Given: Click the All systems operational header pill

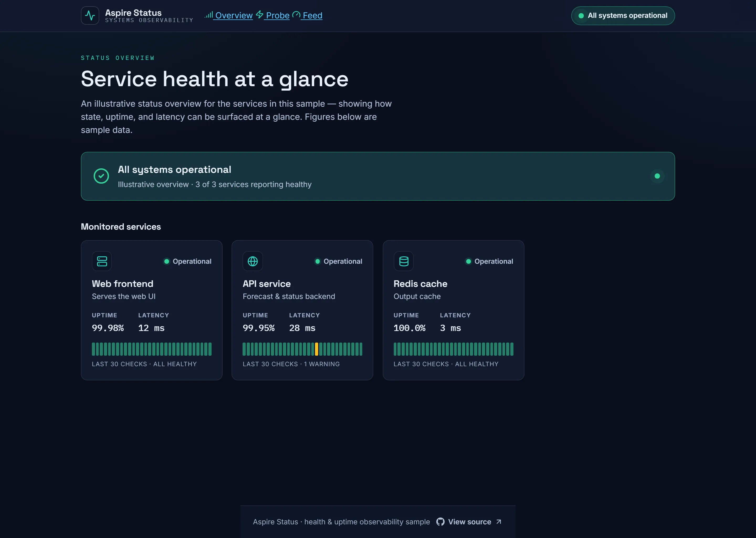Looking at the screenshot, I should 623,15.
